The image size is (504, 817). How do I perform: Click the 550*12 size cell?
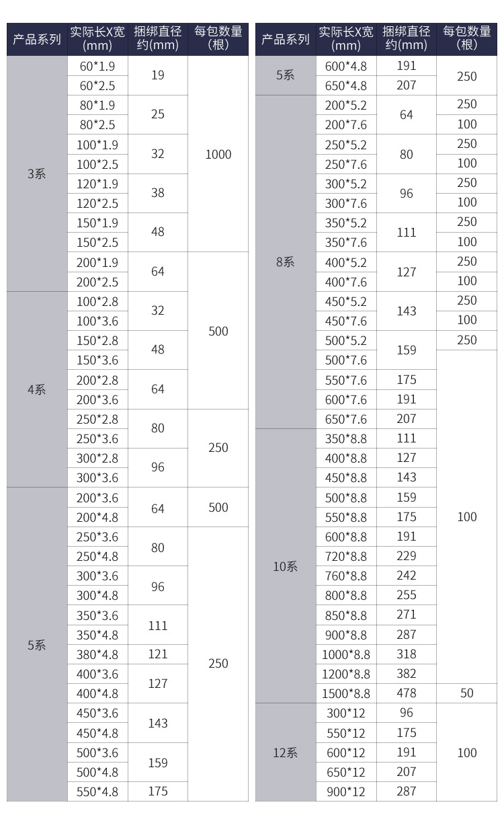(346, 733)
